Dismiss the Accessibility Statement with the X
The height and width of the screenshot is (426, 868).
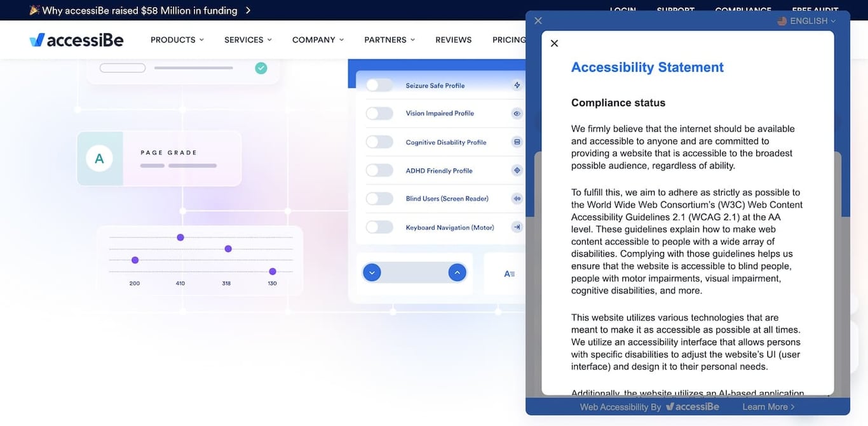pyautogui.click(x=554, y=43)
